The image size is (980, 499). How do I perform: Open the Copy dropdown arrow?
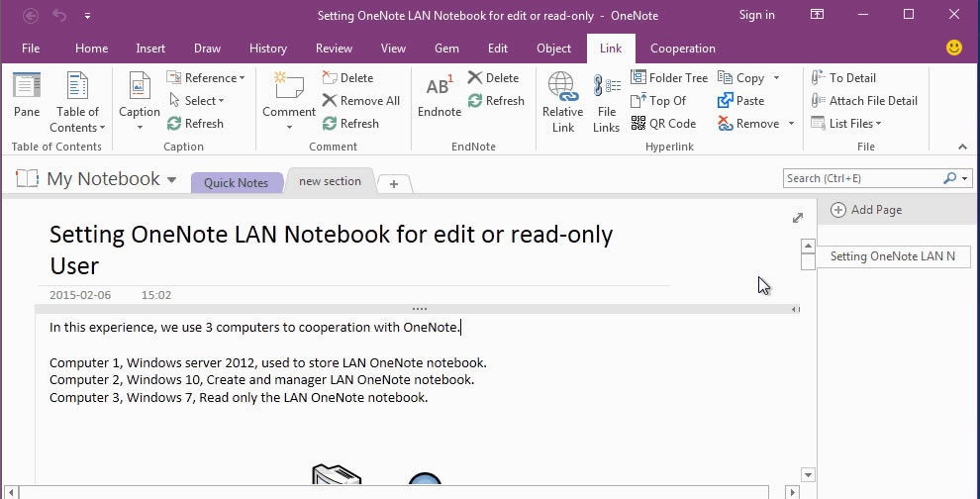[776, 78]
